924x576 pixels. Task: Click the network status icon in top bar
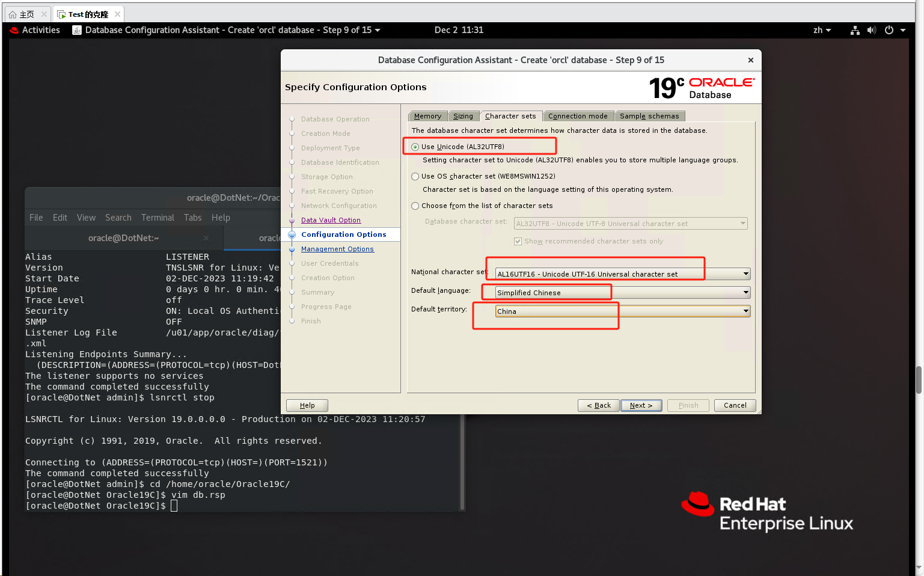click(854, 30)
